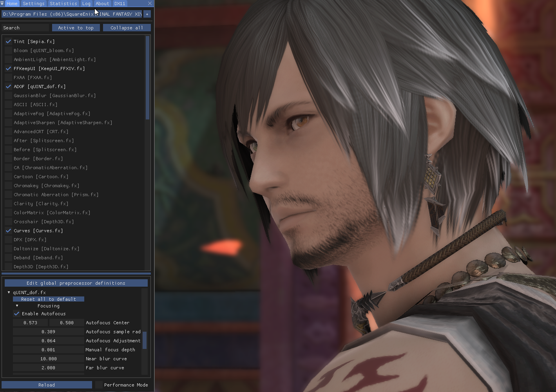This screenshot has width=556, height=392.
Task: Enable the ASCII [ASCII.fx] effect
Action: [8, 104]
